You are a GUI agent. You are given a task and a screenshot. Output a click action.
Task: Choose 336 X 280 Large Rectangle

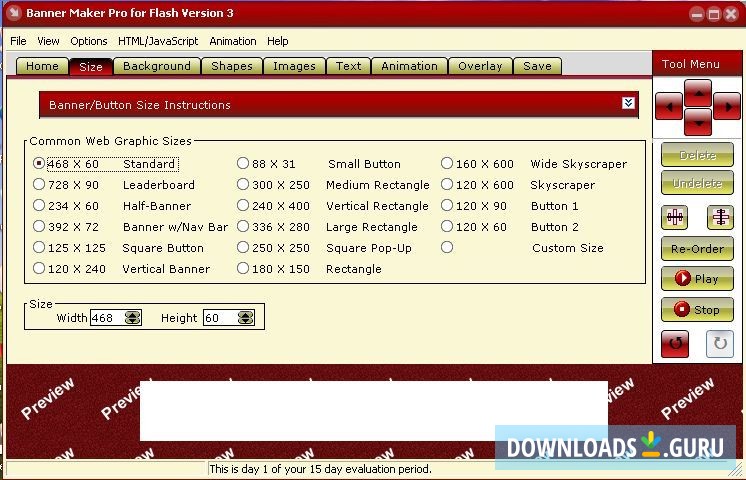point(327,226)
